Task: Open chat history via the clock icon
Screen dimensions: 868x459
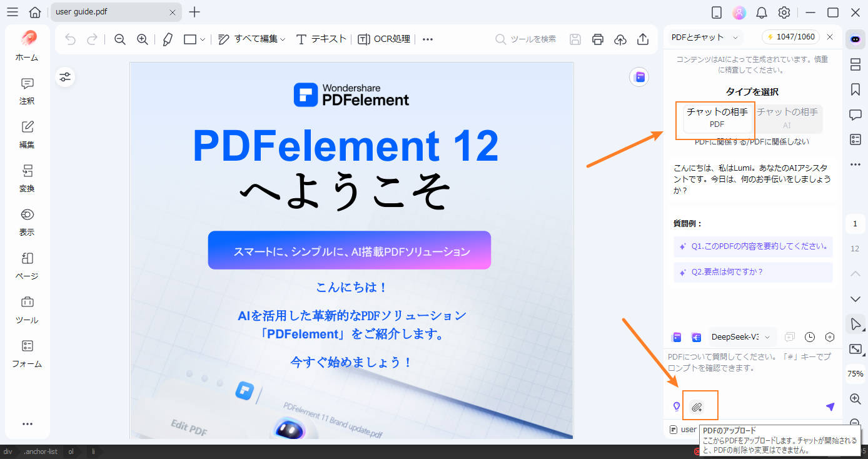Action: (x=810, y=337)
